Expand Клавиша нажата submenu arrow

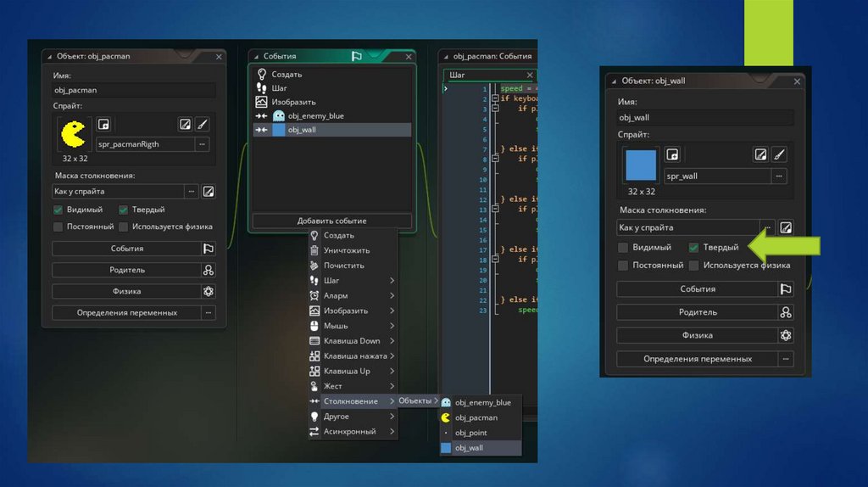tap(392, 355)
